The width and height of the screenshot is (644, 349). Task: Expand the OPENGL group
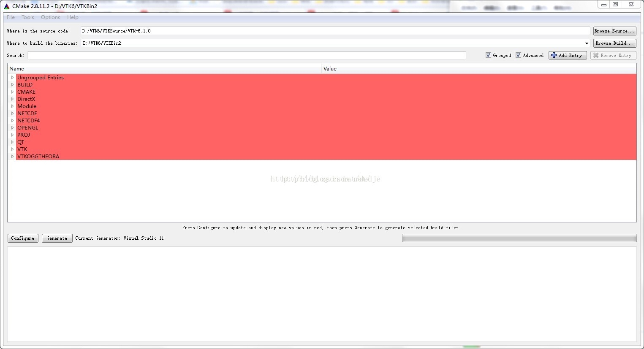click(12, 128)
